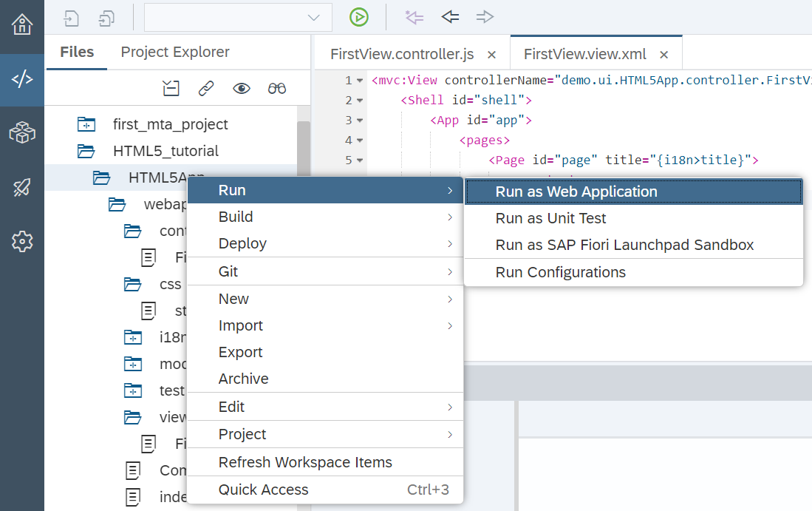Open the code editor view from the sidebar
This screenshot has width=812, height=511.
[21, 78]
